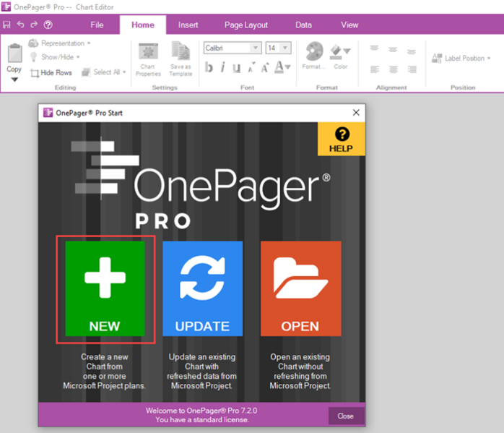The height and width of the screenshot is (433, 504).
Task: Open the View tab
Action: coord(349,25)
